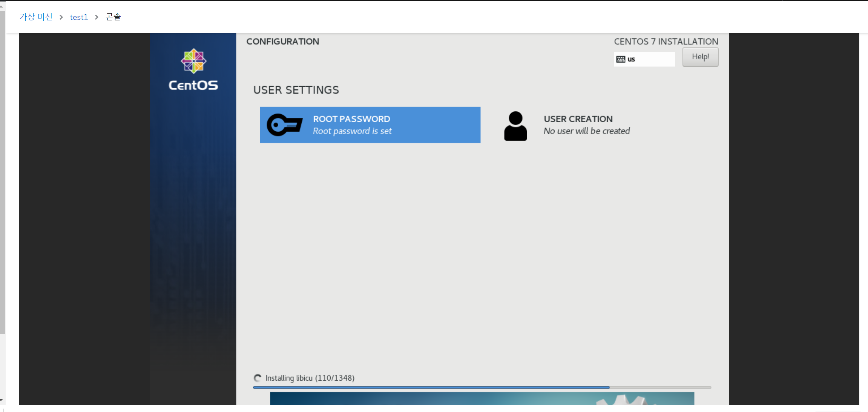
Task: Open the test1 breadcrumb link
Action: [x=79, y=17]
